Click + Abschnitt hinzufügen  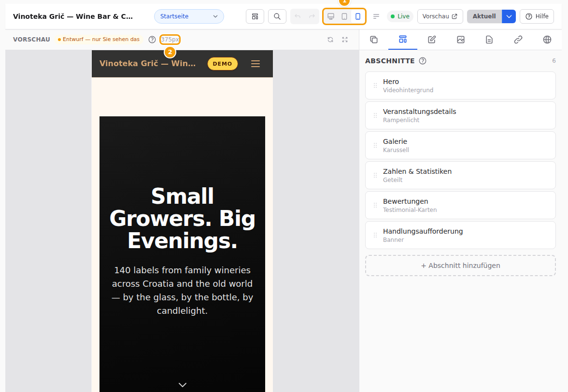click(460, 266)
